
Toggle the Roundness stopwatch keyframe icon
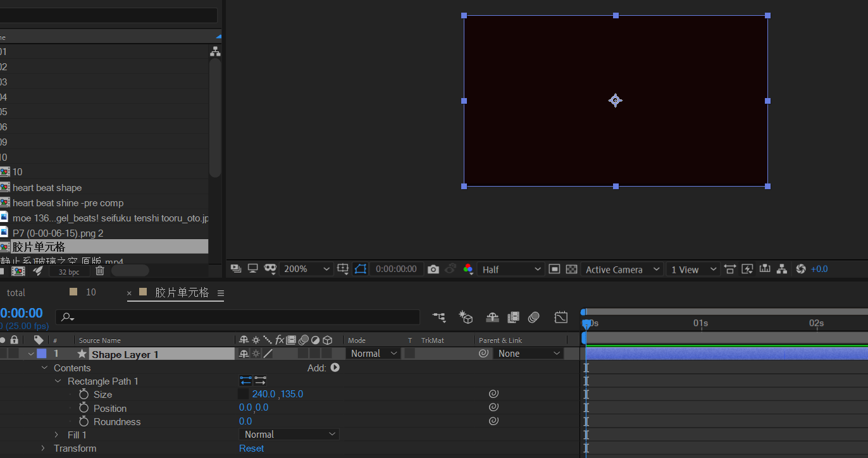[84, 421]
